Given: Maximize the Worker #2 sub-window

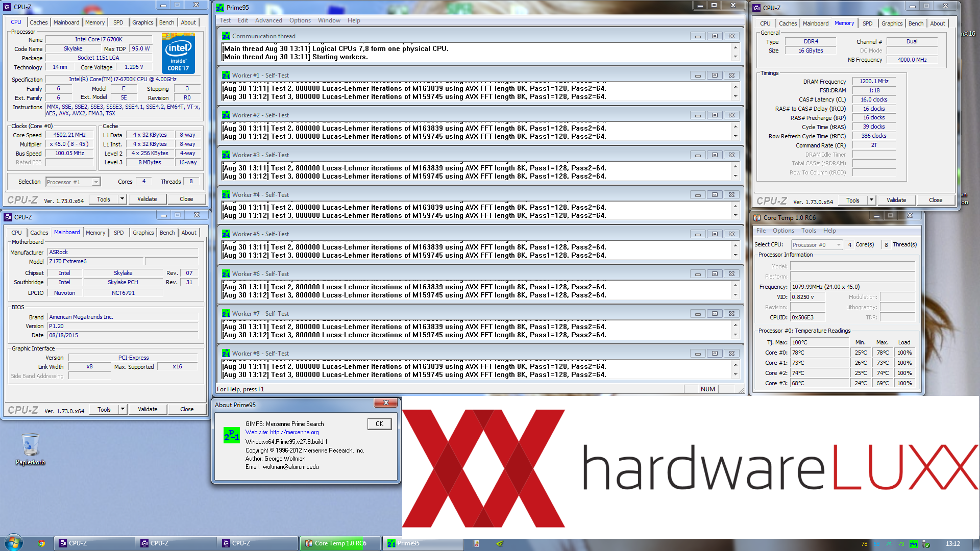Looking at the screenshot, I should [715, 115].
